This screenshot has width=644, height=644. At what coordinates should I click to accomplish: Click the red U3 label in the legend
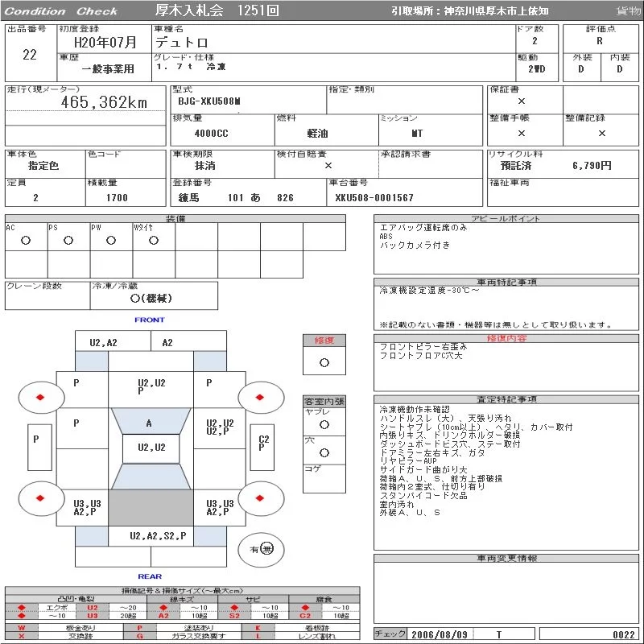click(93, 616)
